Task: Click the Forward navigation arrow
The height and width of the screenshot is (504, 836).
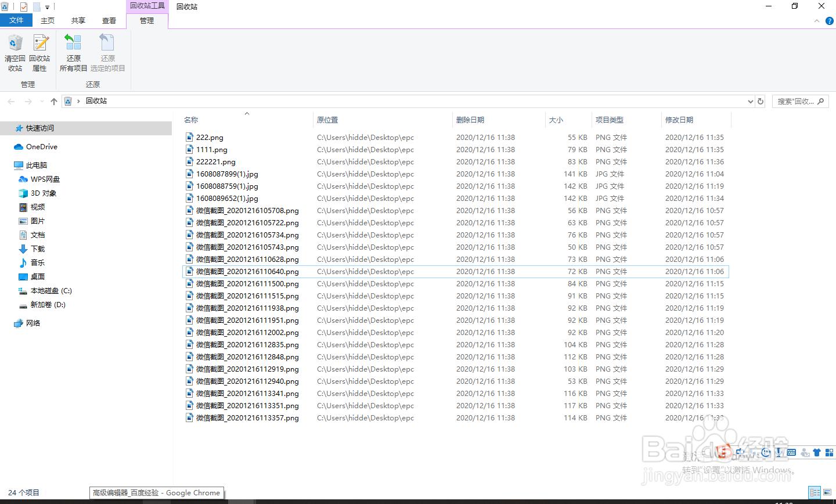Action: tap(28, 101)
